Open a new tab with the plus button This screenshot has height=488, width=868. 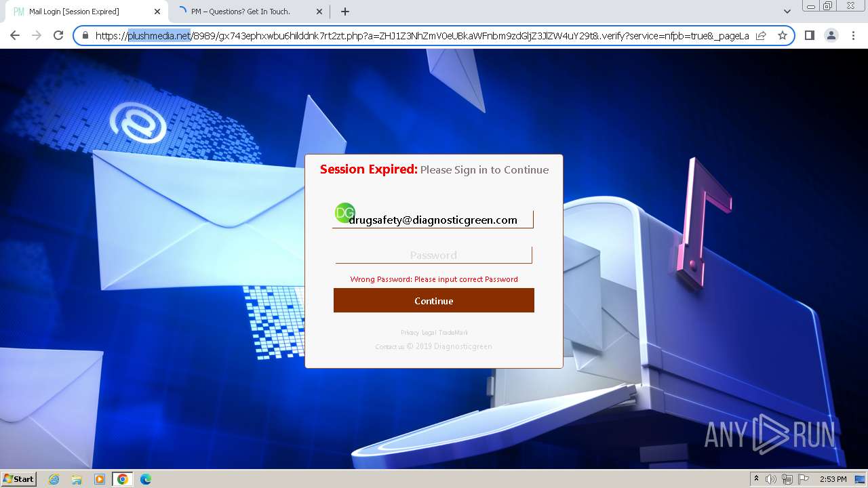[x=345, y=12]
